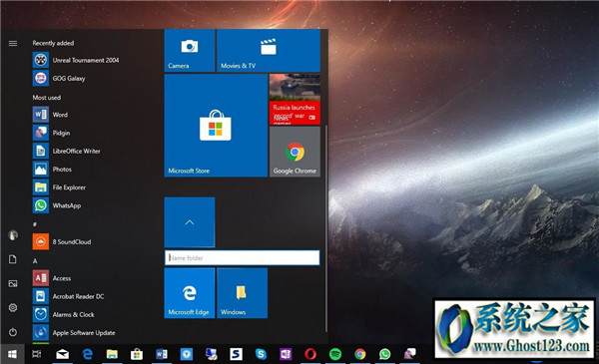Open Settings gear in Start sidebar

tap(13, 307)
